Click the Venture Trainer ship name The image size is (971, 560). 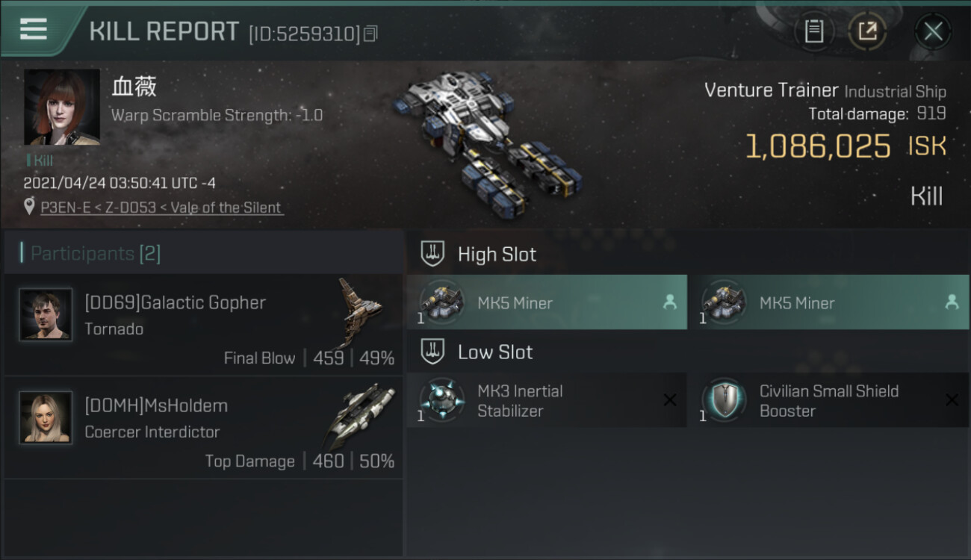tap(772, 90)
